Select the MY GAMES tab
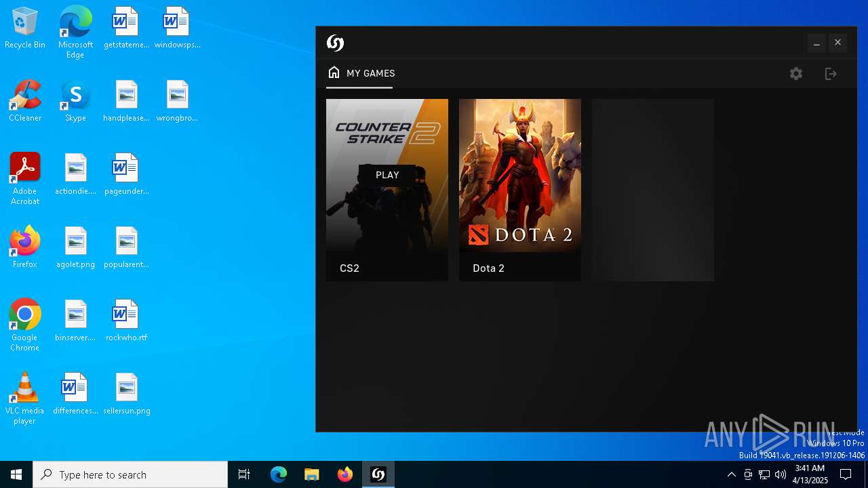This screenshot has height=488, width=868. pyautogui.click(x=360, y=73)
